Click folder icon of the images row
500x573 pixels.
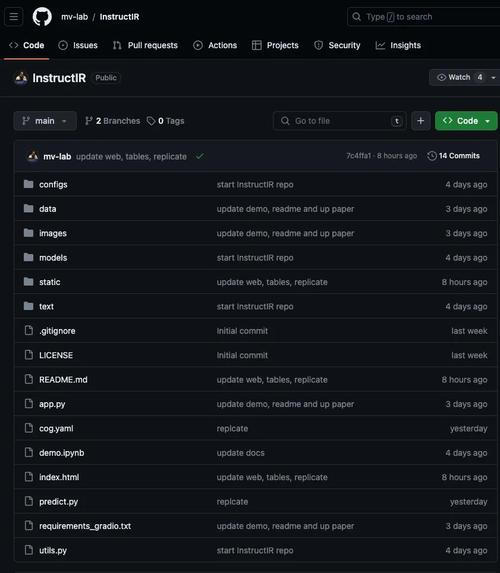pos(29,233)
